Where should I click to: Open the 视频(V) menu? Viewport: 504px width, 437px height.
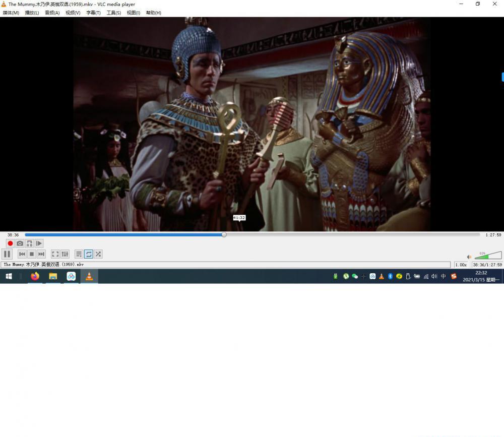pos(73,13)
